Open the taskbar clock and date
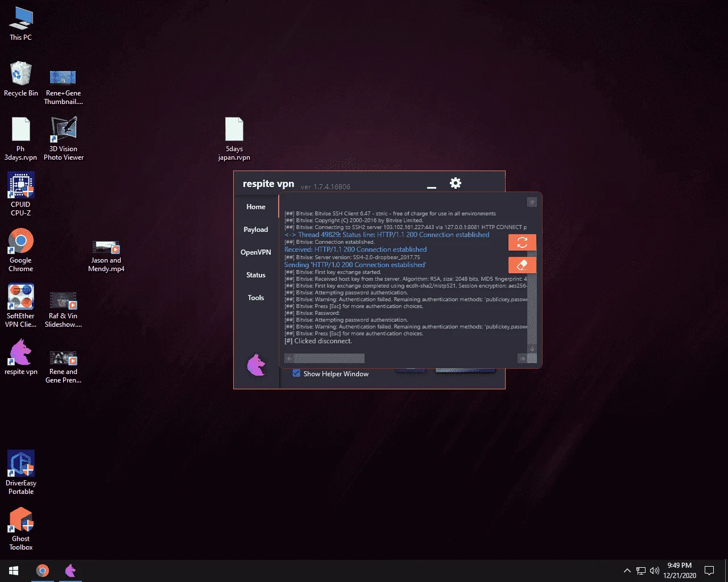Screen dimensions: 728x582 [680, 571]
